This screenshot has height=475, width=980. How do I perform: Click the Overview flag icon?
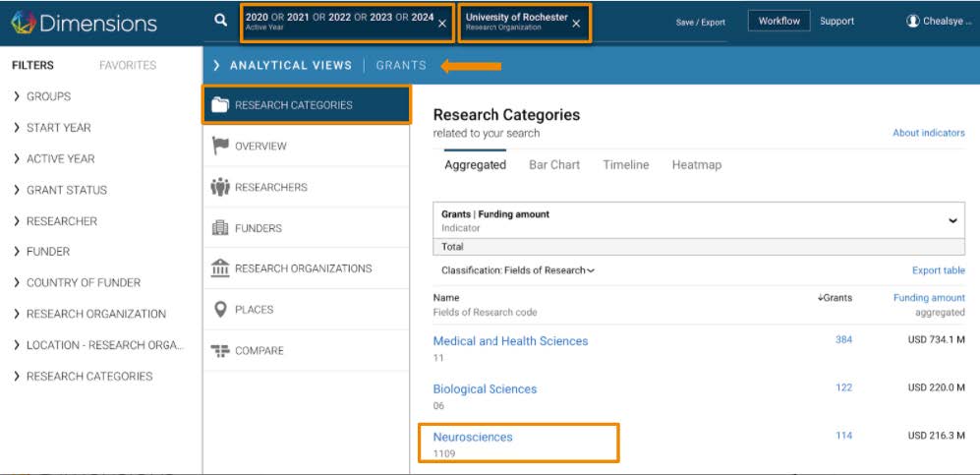tap(220, 146)
